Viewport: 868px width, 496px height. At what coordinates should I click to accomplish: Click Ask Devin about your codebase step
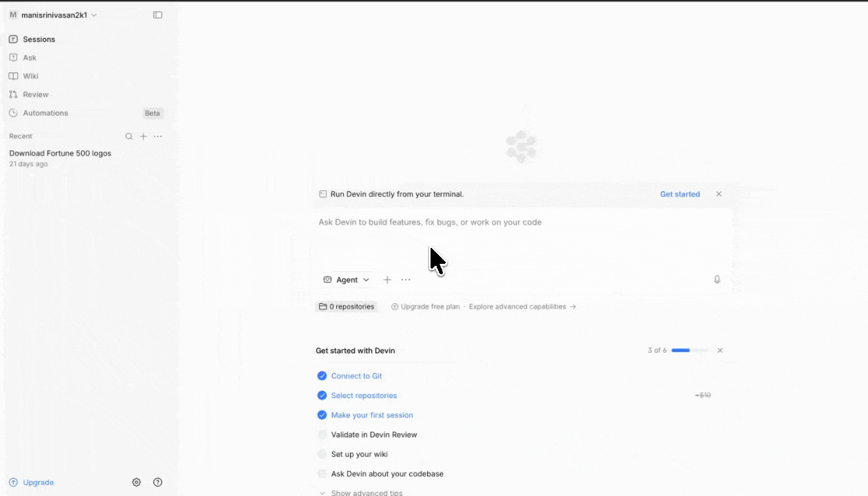pyautogui.click(x=387, y=474)
